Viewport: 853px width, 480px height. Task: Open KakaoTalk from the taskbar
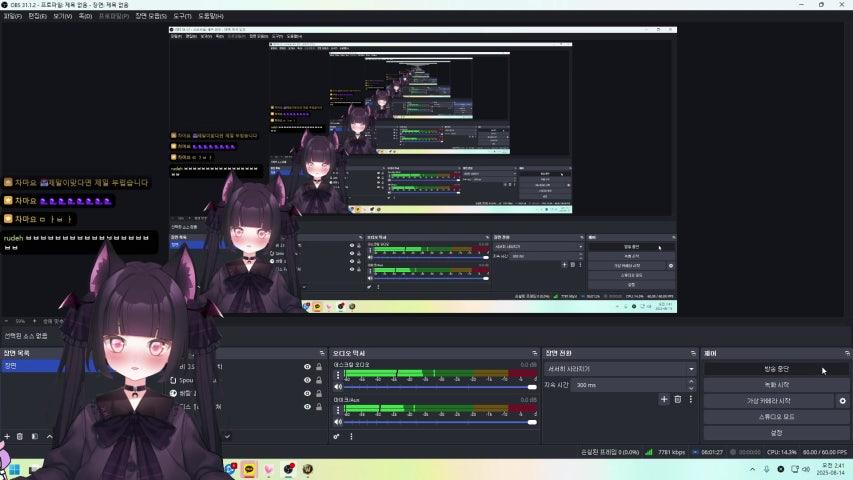249,469
